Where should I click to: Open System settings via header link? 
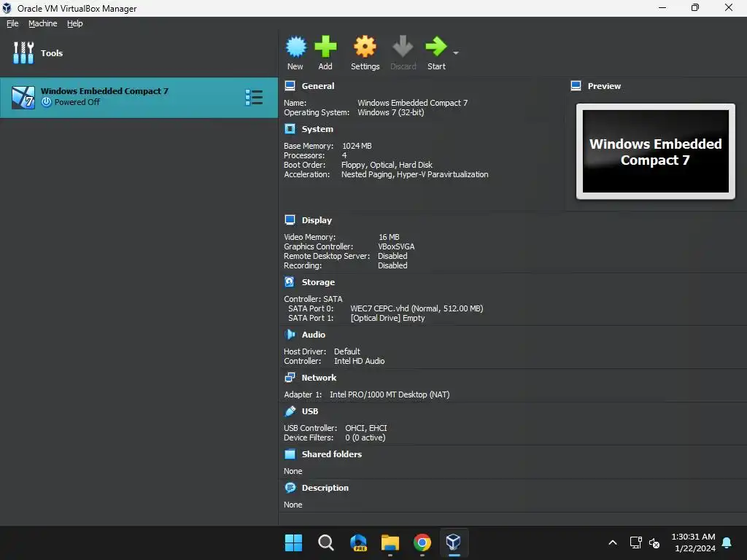(x=317, y=129)
